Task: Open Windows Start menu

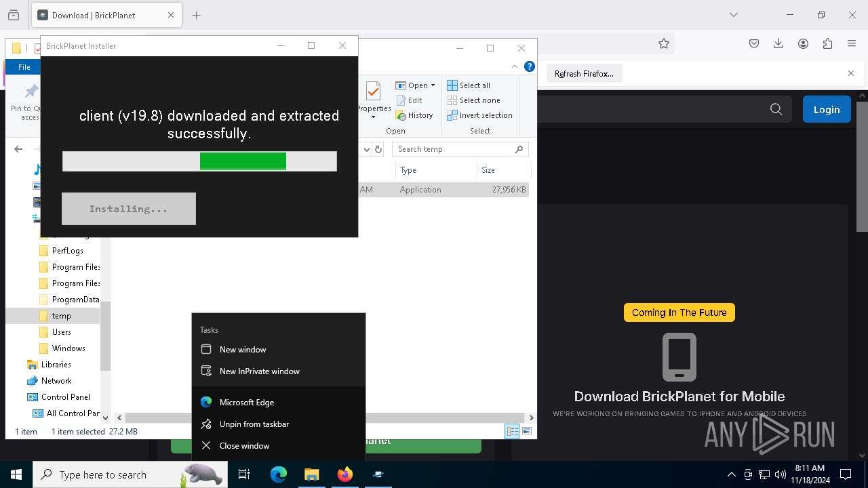Action: [16, 474]
